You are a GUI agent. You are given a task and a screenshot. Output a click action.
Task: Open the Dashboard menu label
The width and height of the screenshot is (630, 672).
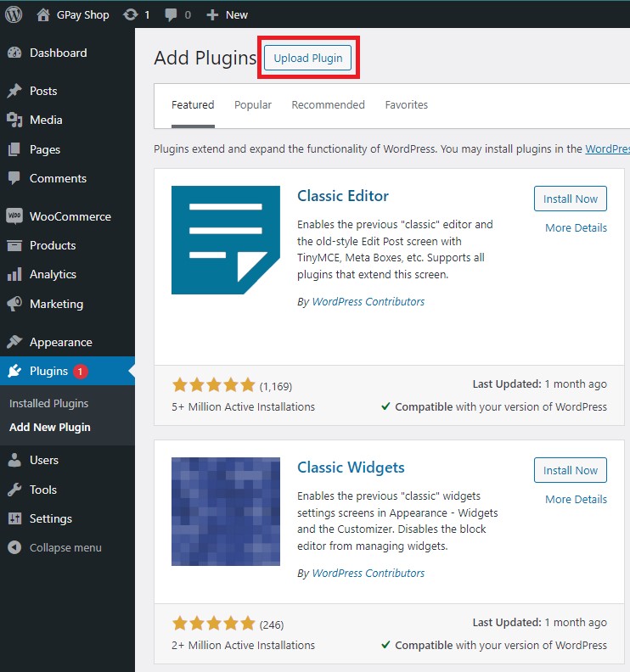tap(59, 53)
